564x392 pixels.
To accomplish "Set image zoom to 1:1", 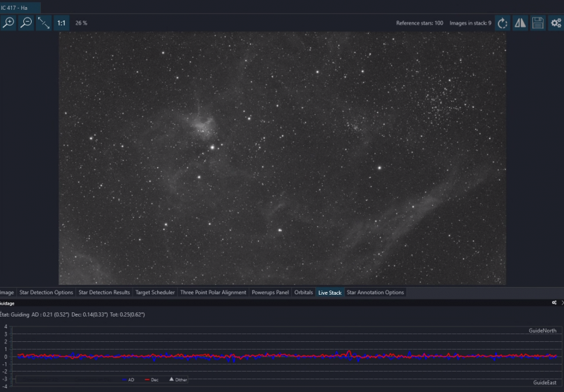I will (x=61, y=23).
